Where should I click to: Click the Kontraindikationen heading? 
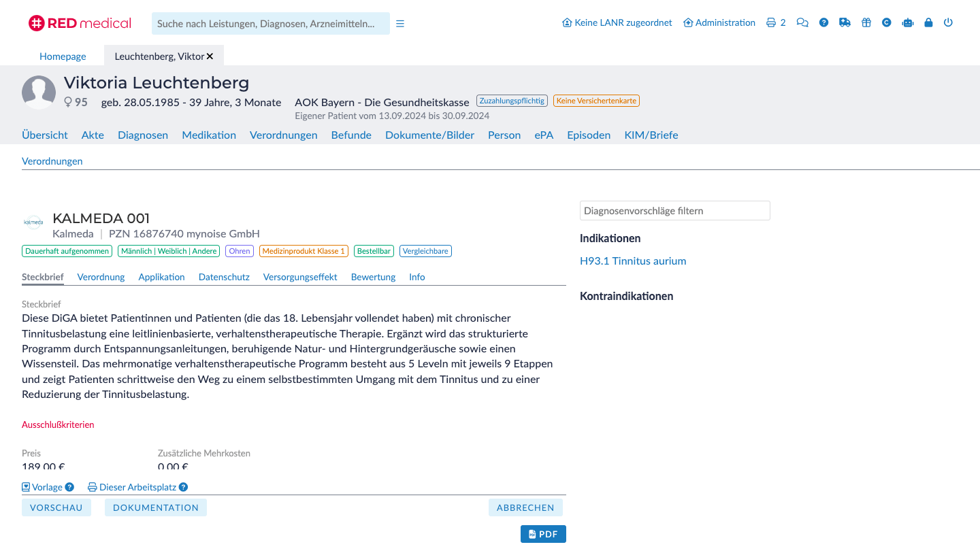click(626, 296)
